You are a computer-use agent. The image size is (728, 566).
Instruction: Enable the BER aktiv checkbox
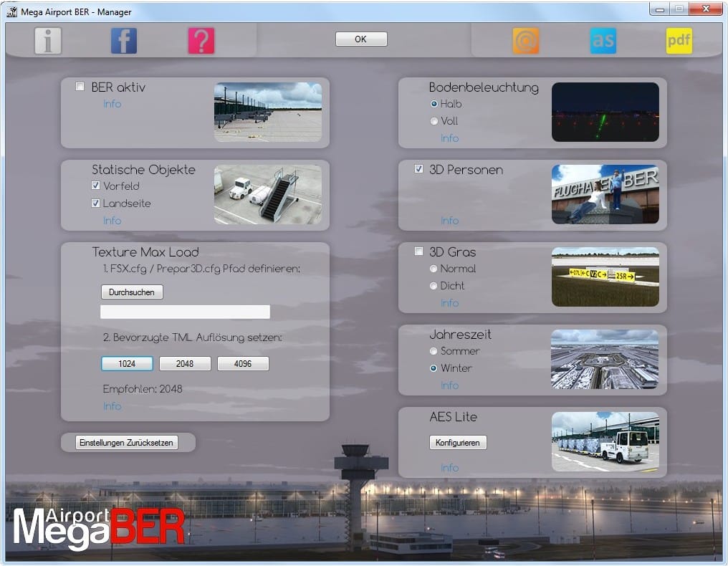pyautogui.click(x=80, y=87)
